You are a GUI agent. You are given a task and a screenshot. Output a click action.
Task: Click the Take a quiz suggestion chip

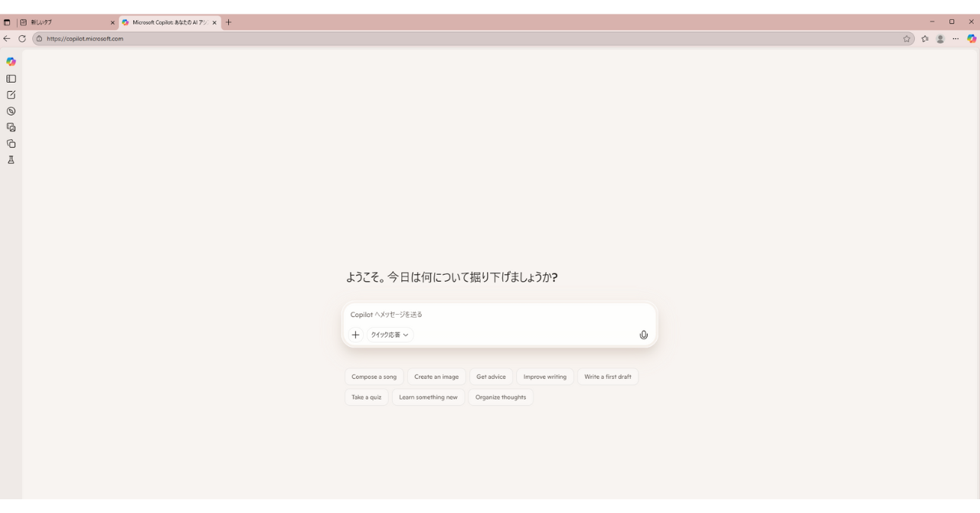click(x=366, y=397)
